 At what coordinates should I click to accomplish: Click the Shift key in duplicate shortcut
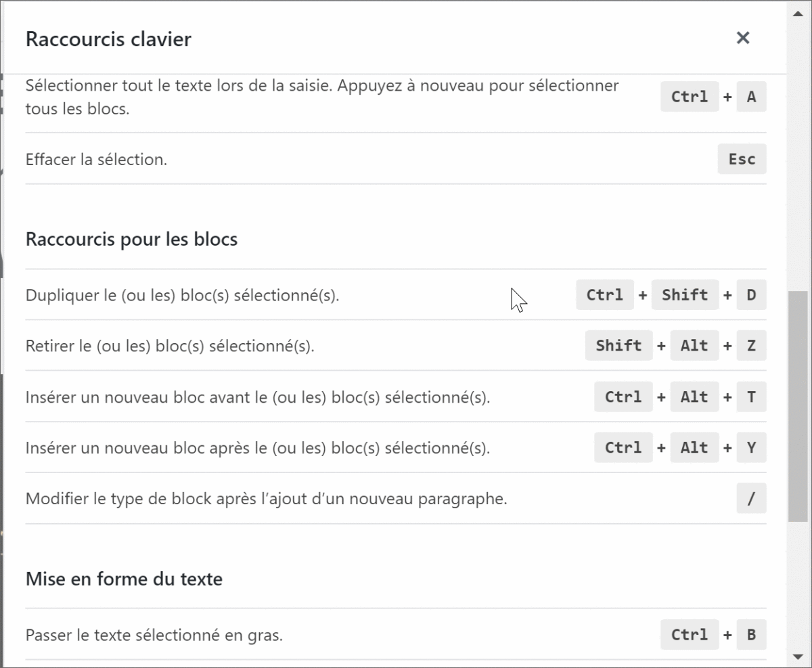point(685,295)
